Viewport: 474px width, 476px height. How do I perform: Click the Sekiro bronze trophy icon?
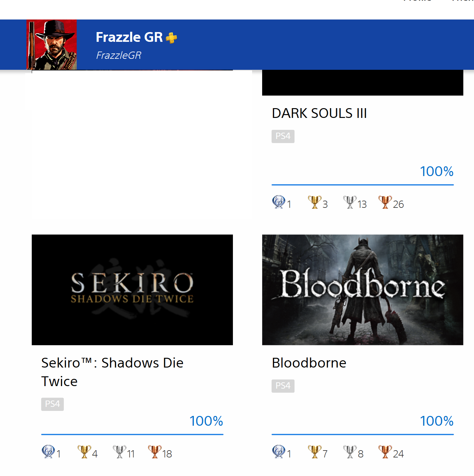(x=154, y=451)
